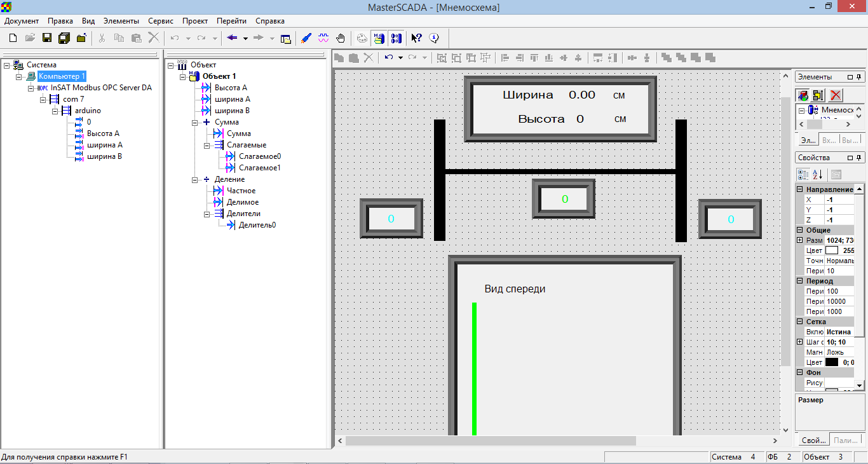Collapse the Система tree node
The height and width of the screenshot is (464, 868).
pyautogui.click(x=6, y=65)
